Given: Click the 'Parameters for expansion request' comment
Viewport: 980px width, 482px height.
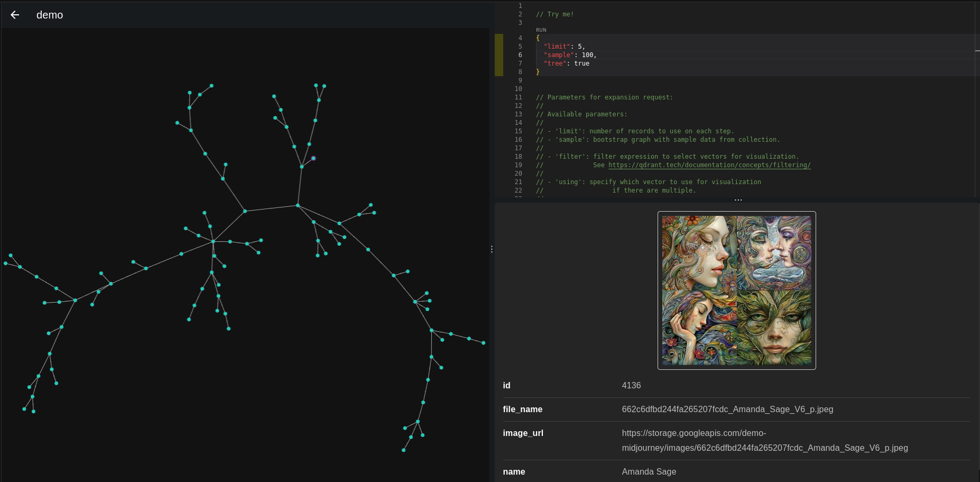Looking at the screenshot, I should [x=604, y=97].
